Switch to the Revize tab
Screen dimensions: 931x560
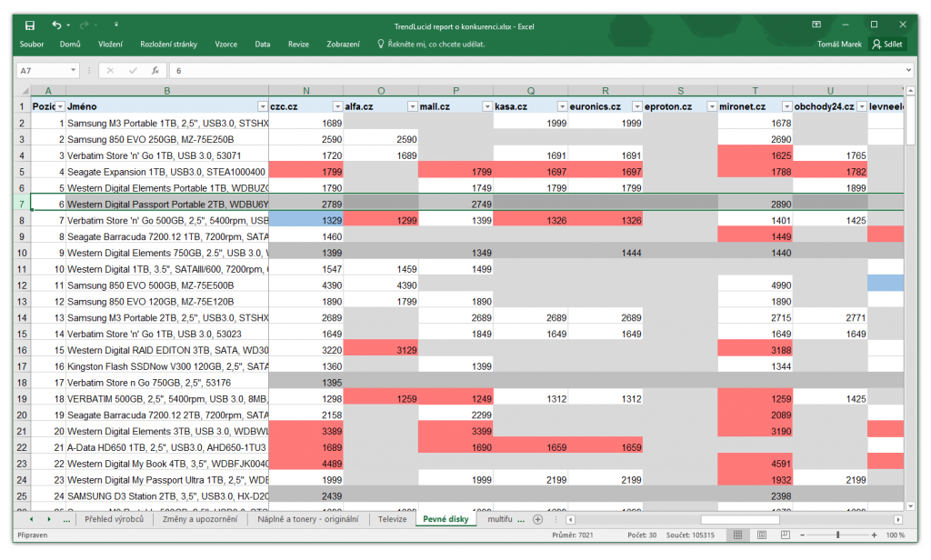298,44
